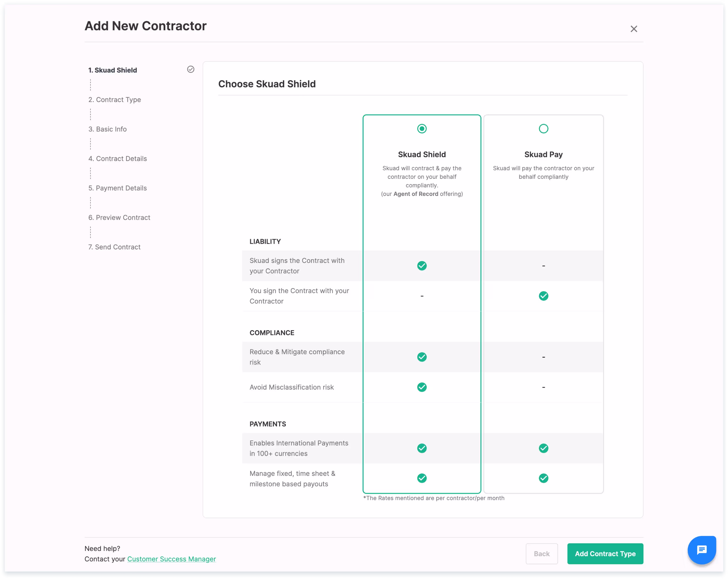Click the Skuad Shield step completed checkmark icon
The height and width of the screenshot is (579, 728).
click(191, 70)
